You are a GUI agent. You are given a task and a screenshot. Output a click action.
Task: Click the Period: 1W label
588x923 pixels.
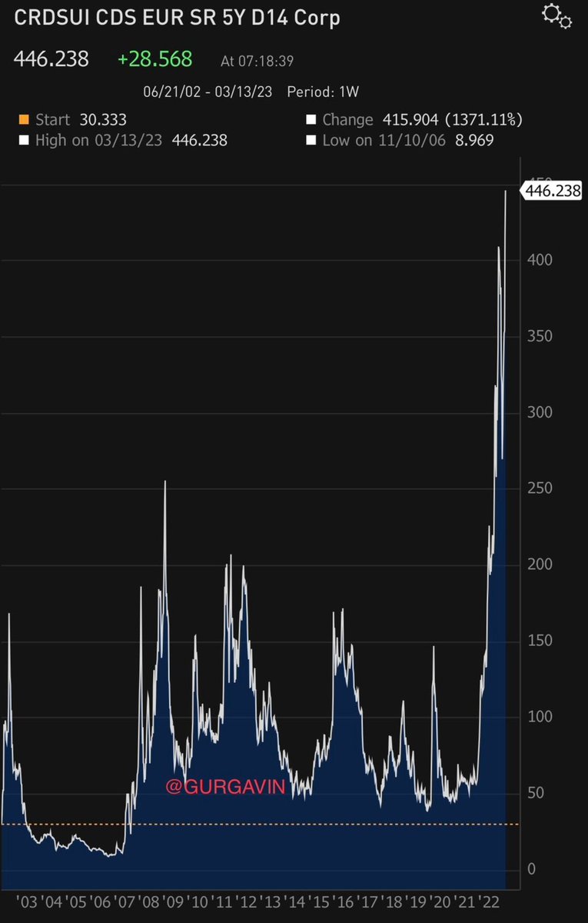(x=323, y=92)
